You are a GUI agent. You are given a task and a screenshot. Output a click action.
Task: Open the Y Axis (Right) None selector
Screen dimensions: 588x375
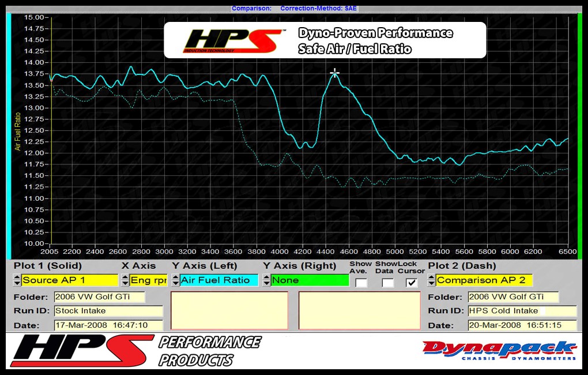coord(310,280)
